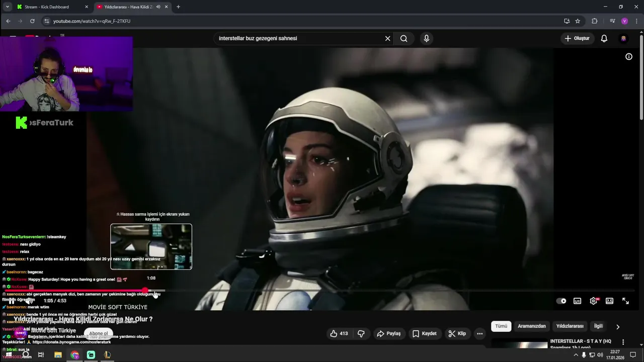Enter fullscreen mode
The height and width of the screenshot is (362, 644).
point(625,301)
